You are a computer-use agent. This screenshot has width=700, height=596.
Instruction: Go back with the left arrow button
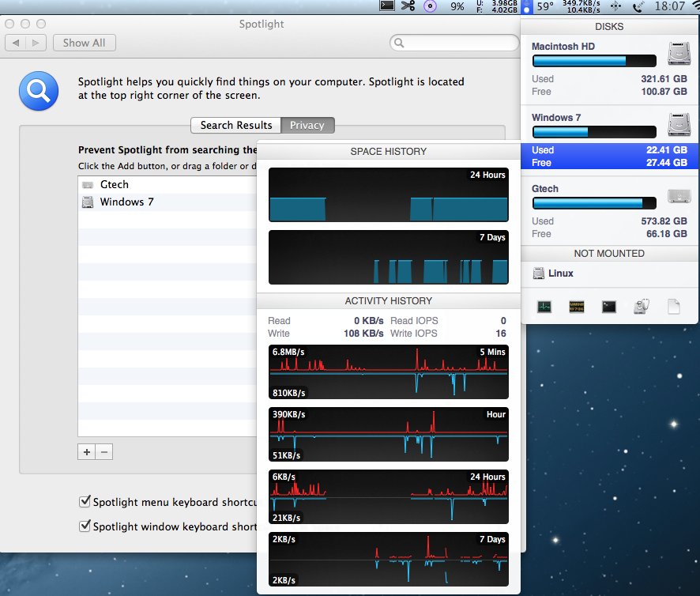[x=16, y=43]
